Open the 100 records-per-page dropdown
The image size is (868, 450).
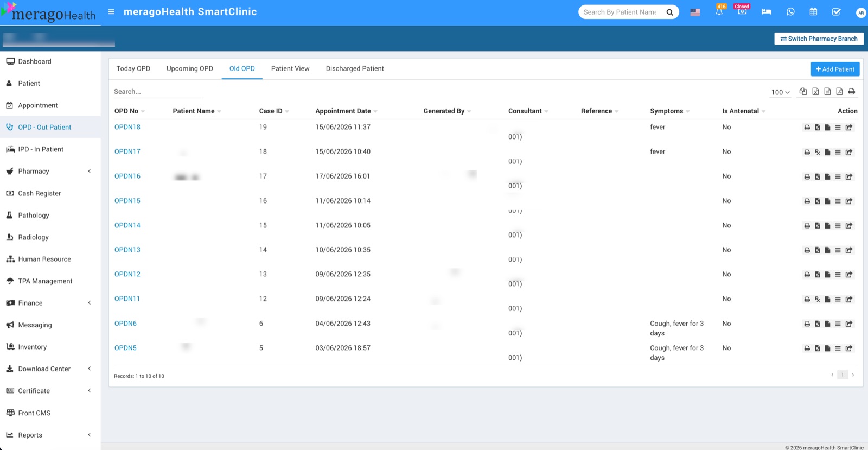pyautogui.click(x=780, y=92)
